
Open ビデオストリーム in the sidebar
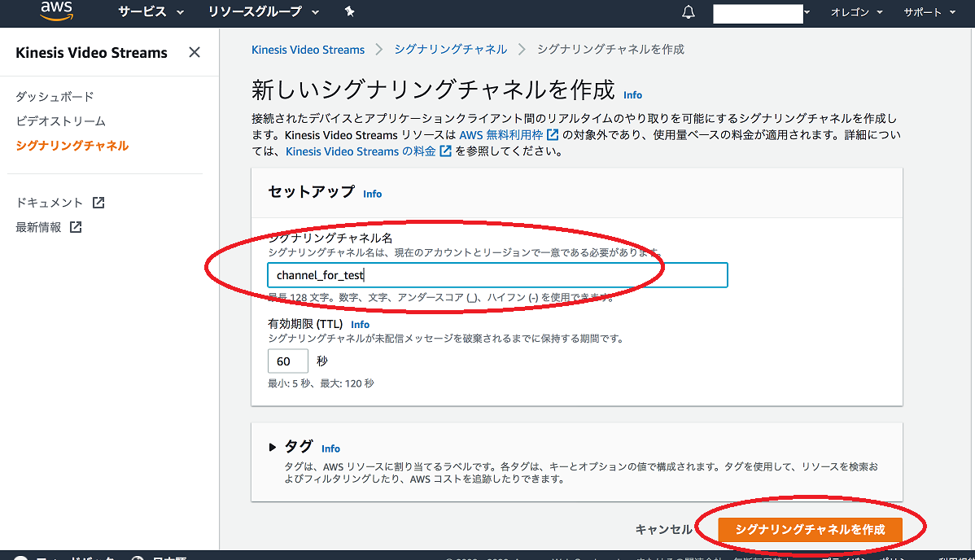pos(61,120)
